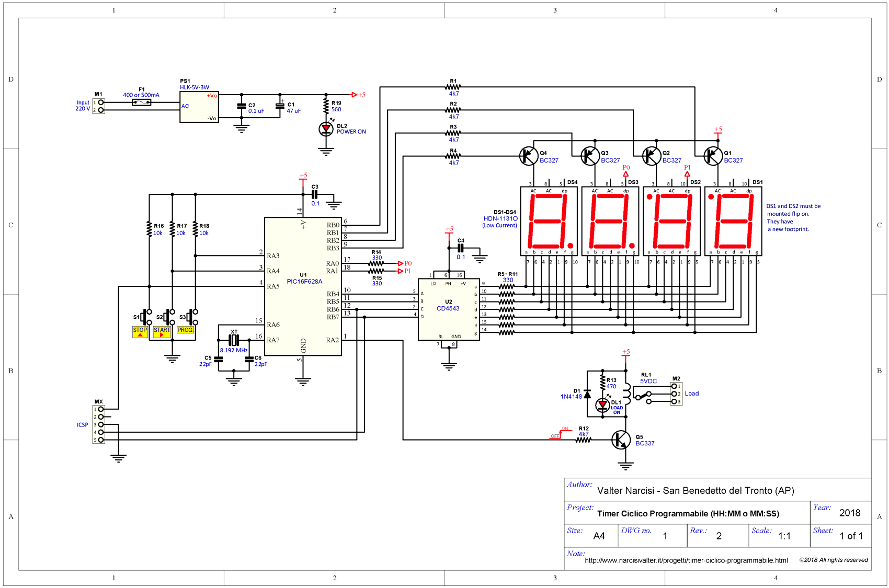Select the fuse F1 symbol
This screenshot has height=588, width=889.
(142, 102)
